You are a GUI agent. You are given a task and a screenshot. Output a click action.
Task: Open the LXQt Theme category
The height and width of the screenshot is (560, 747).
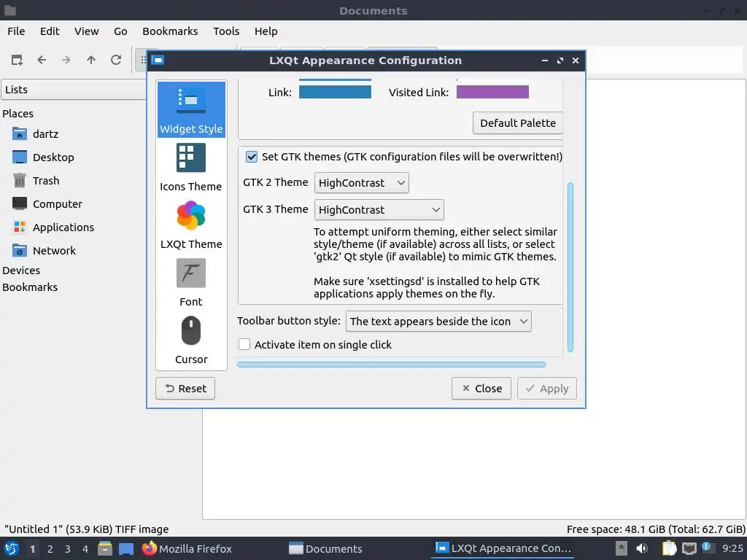click(191, 225)
